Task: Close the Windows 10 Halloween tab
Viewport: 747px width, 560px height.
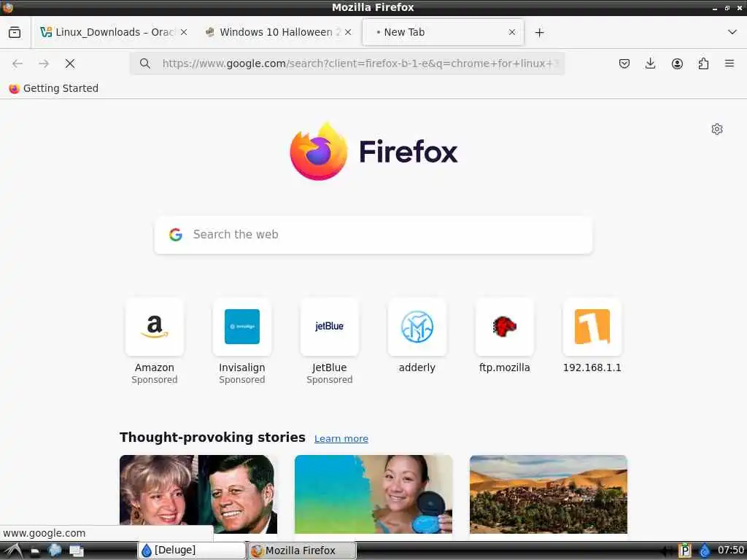Action: (348, 32)
